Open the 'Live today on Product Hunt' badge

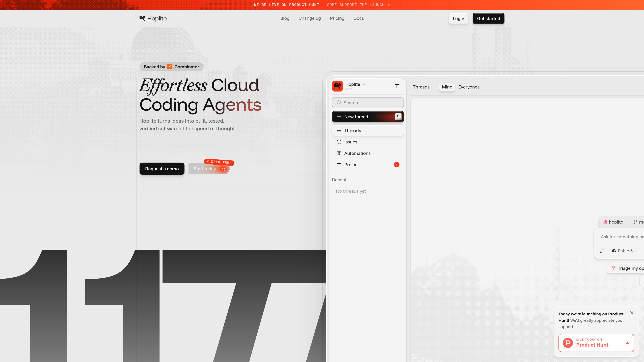coord(596,343)
